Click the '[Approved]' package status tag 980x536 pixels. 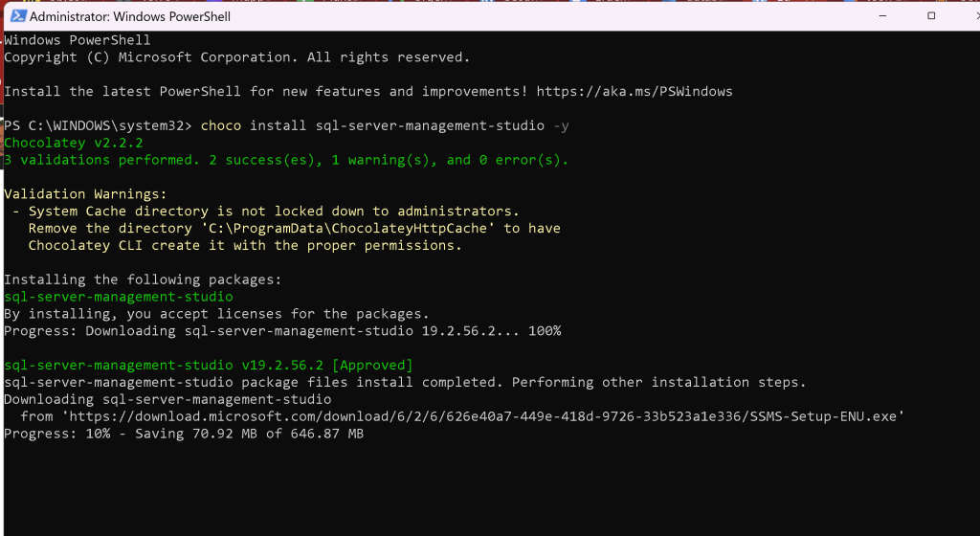pyautogui.click(x=372, y=366)
